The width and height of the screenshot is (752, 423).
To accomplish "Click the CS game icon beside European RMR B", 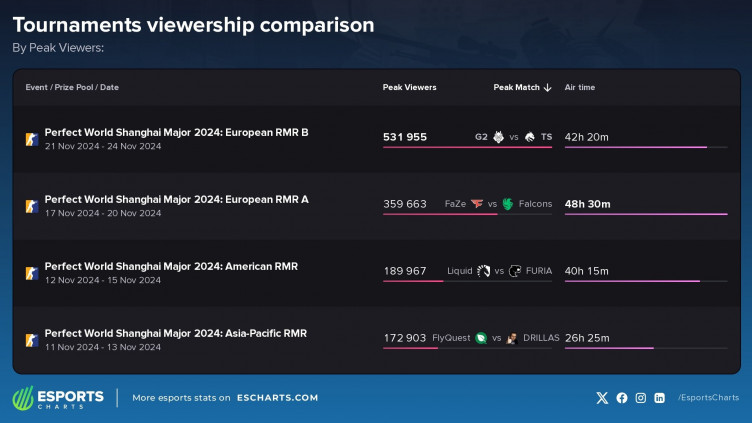I will (32, 139).
